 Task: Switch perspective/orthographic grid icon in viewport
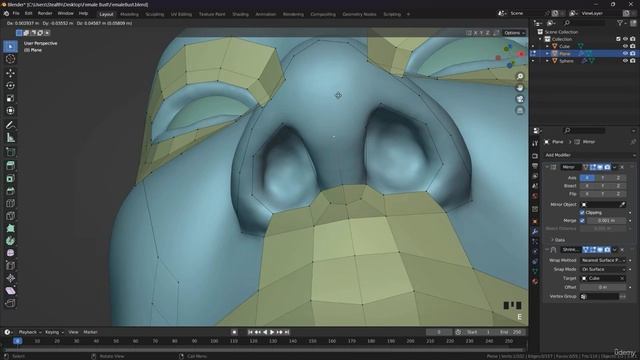(x=520, y=111)
